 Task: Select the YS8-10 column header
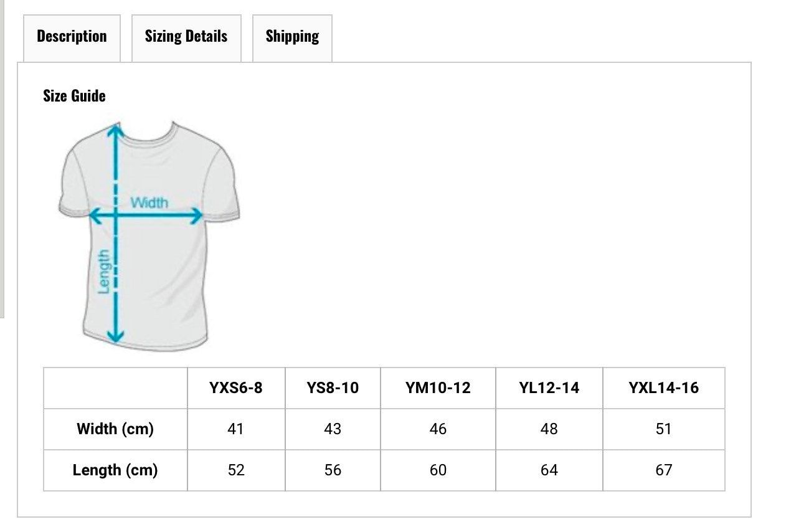[333, 388]
